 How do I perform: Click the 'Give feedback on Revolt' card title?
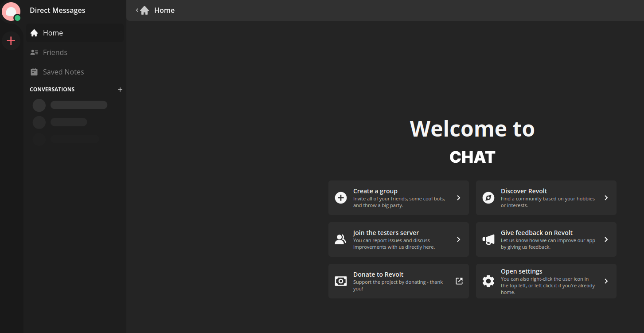[x=537, y=233]
